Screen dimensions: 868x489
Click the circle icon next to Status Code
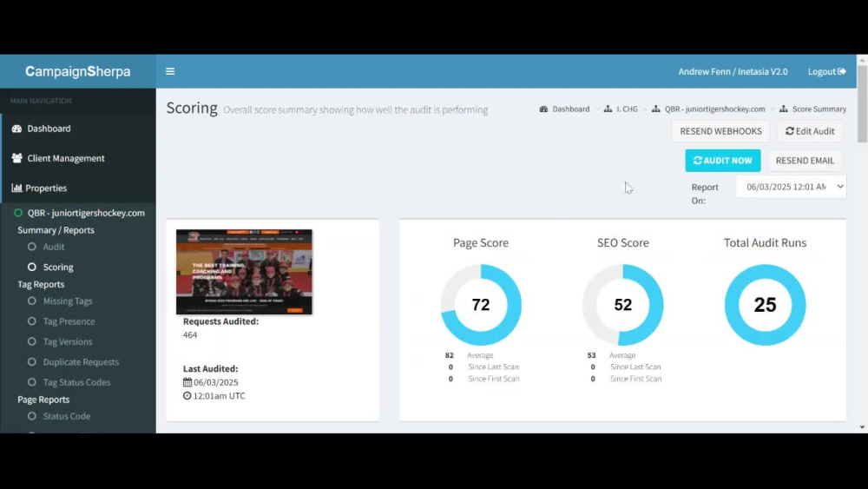(31, 416)
